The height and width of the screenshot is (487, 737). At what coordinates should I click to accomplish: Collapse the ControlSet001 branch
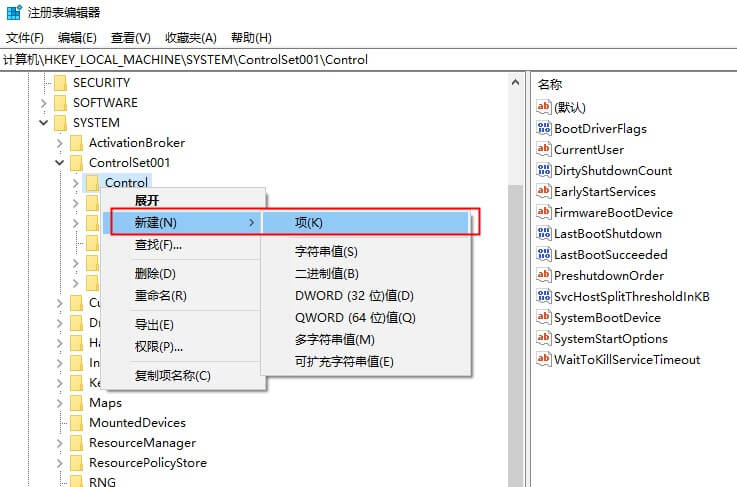click(59, 163)
